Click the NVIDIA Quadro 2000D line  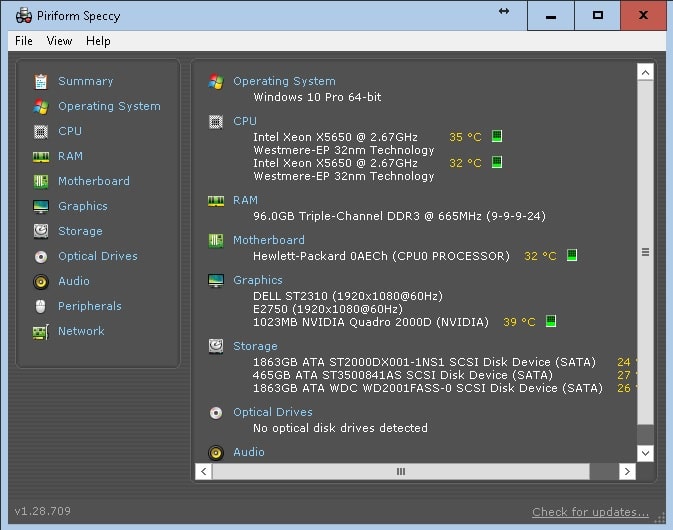point(371,322)
